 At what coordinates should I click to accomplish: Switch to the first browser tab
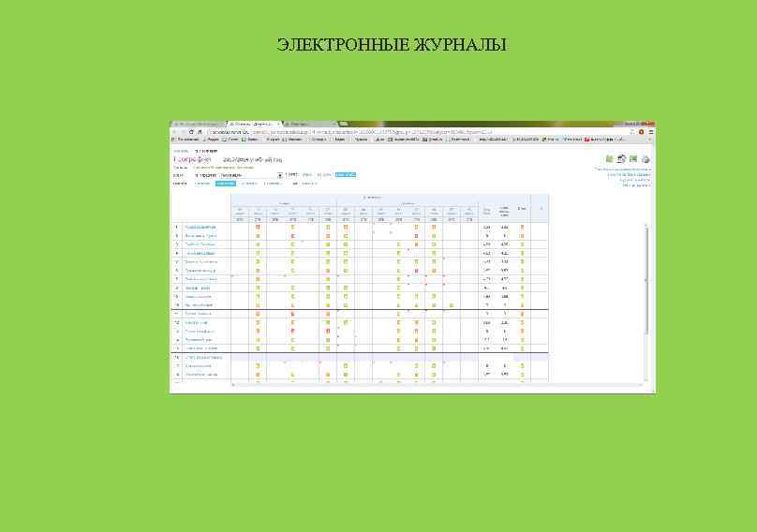pyautogui.click(x=199, y=124)
